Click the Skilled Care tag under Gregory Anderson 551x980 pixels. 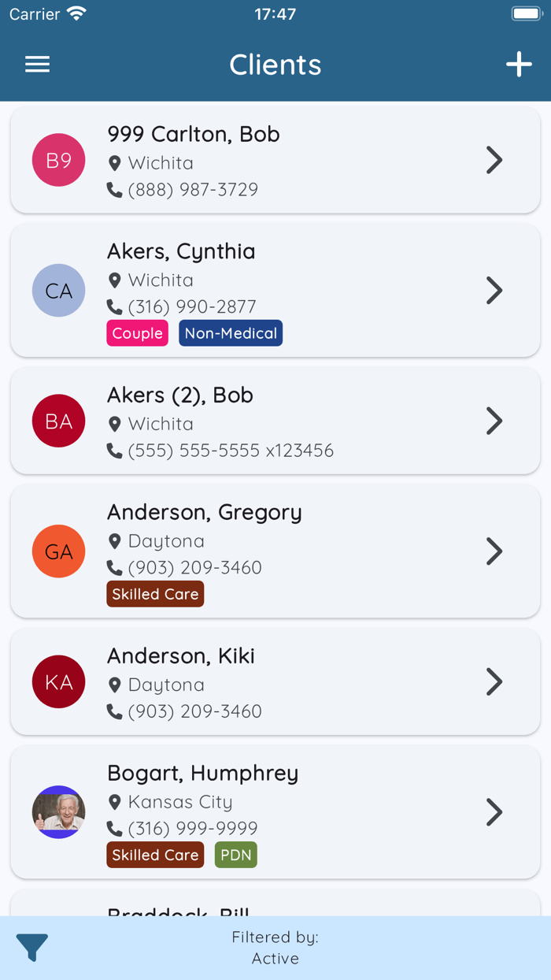155,594
